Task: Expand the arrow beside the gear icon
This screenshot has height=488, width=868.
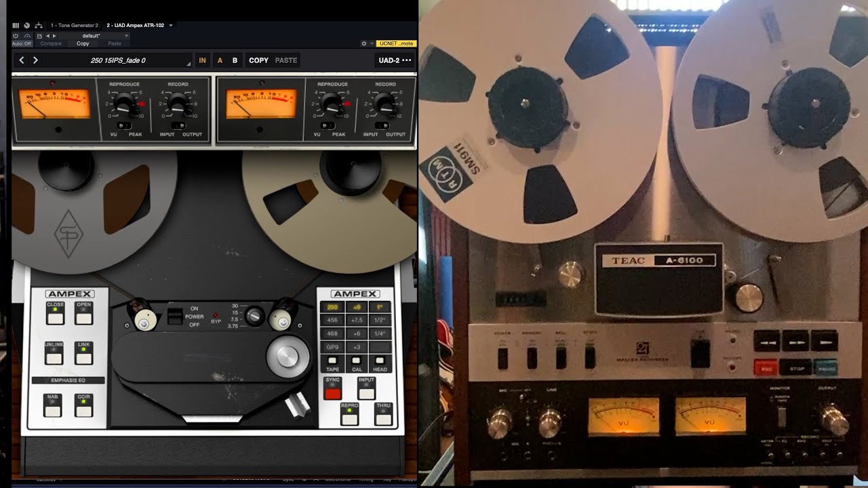Action: click(372, 43)
